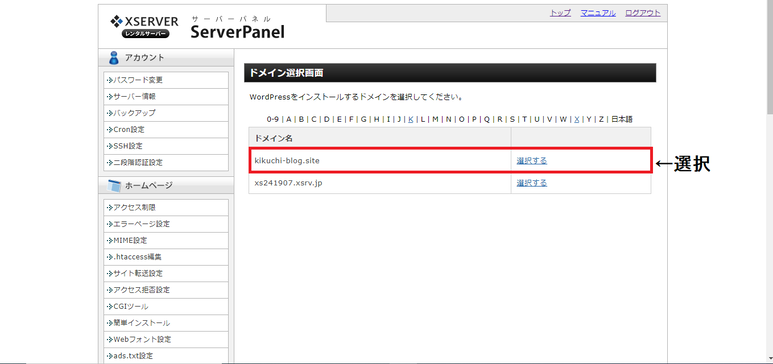Click 選択する for xs241907.xsrv.jp
Viewport: 773px width, 364px height.
click(531, 183)
